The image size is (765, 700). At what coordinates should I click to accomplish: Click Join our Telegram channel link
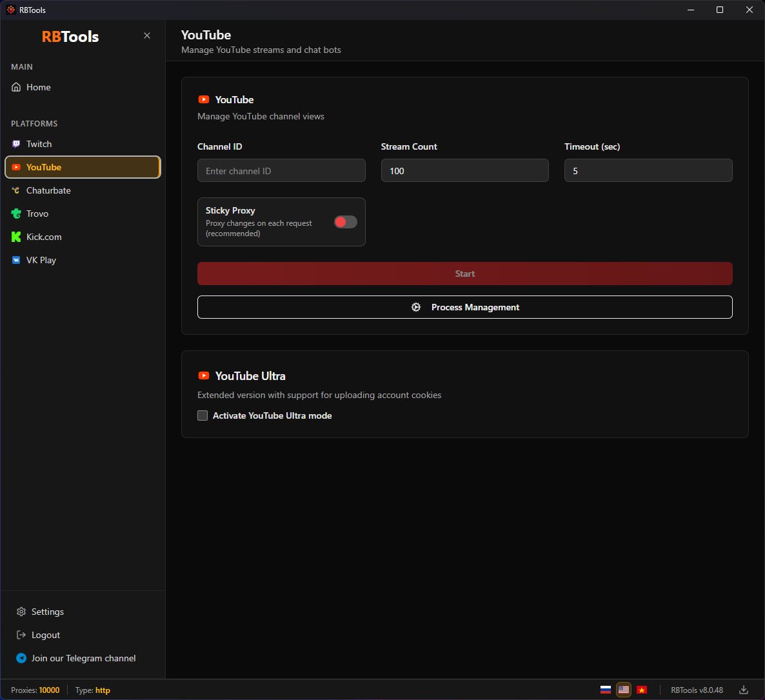tap(83, 658)
